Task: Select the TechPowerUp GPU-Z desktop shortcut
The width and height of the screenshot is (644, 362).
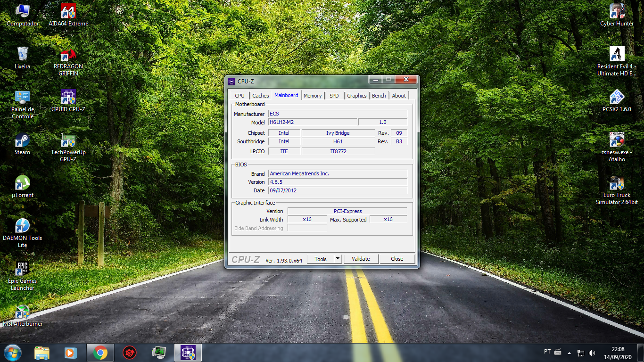Action: pos(68,148)
